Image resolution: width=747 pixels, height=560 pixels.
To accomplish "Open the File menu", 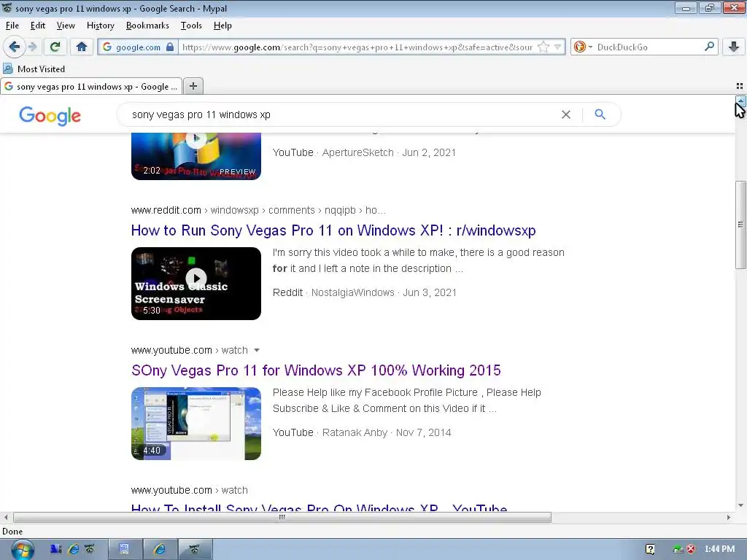I will coord(12,26).
